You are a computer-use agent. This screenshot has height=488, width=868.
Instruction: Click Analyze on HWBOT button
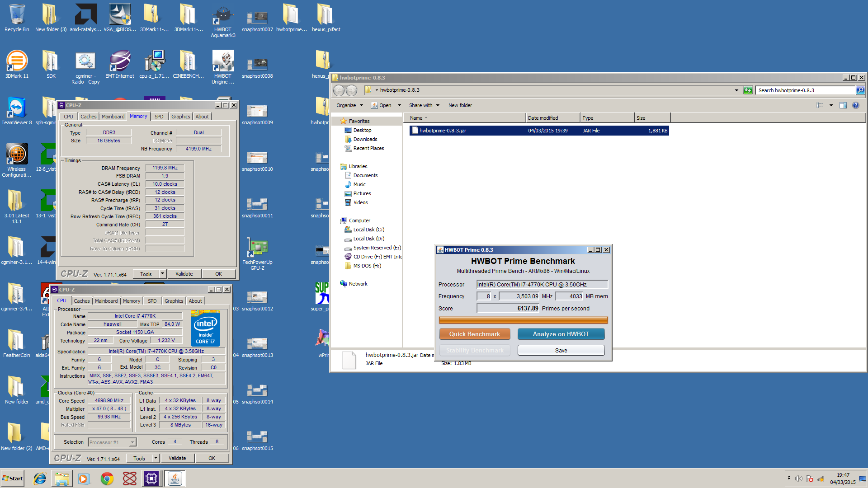561,334
